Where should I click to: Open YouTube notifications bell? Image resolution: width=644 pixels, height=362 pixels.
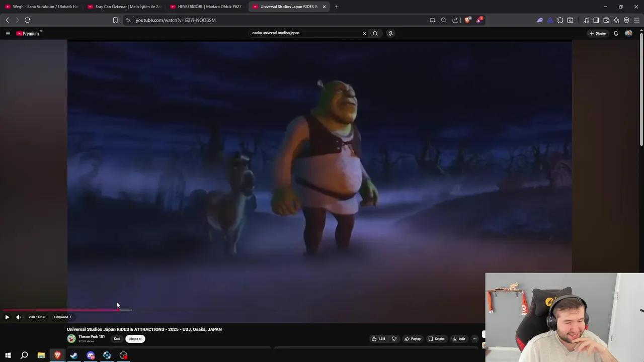(x=616, y=33)
